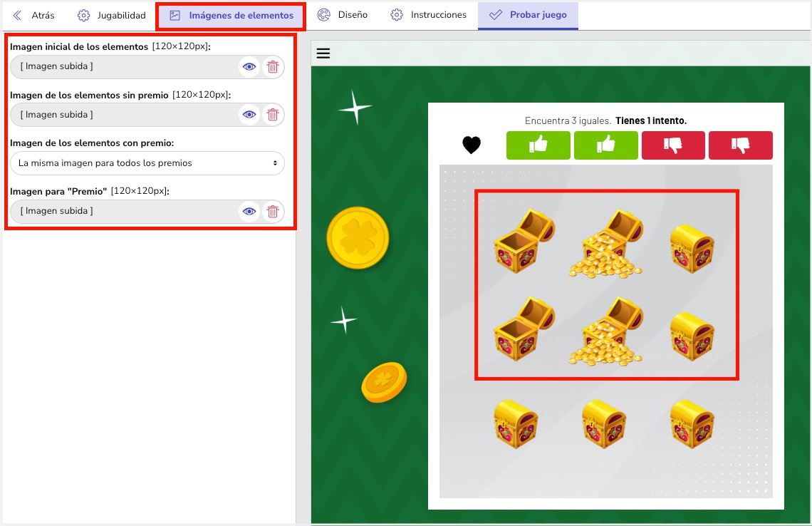This screenshot has height=526, width=812.
Task: Click the large gold clover coin
Action: point(358,239)
